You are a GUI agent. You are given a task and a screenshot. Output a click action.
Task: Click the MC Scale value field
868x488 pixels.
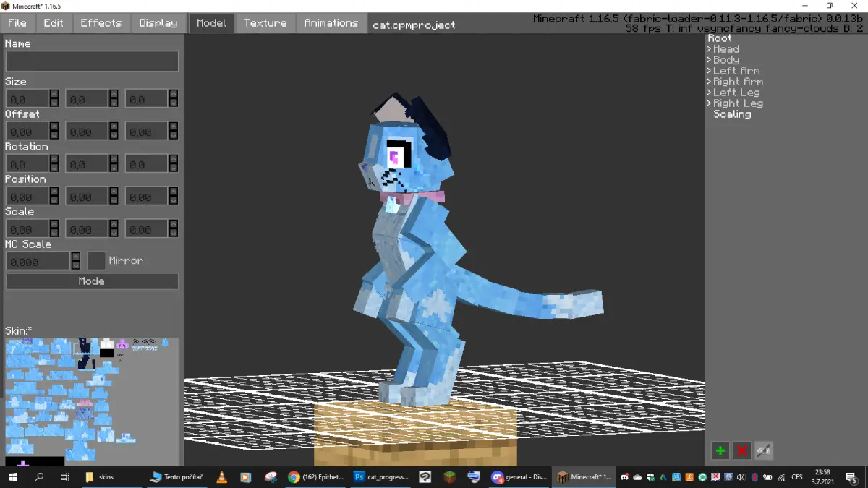click(x=38, y=261)
